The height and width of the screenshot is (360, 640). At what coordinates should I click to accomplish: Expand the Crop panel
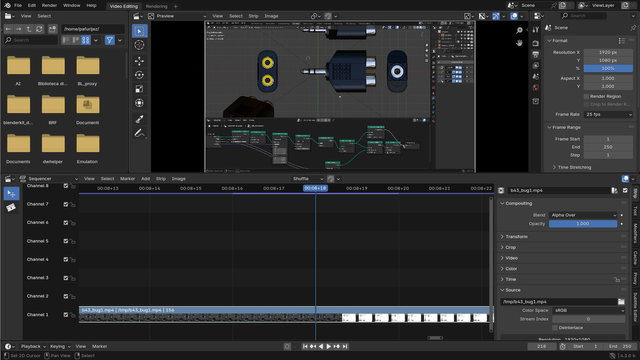pyautogui.click(x=511, y=247)
